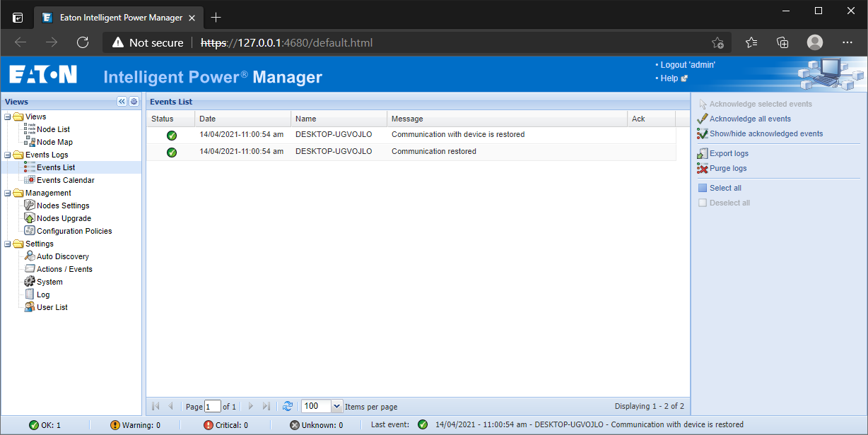
Task: Open Nodes Settings wrench icon
Action: point(30,205)
